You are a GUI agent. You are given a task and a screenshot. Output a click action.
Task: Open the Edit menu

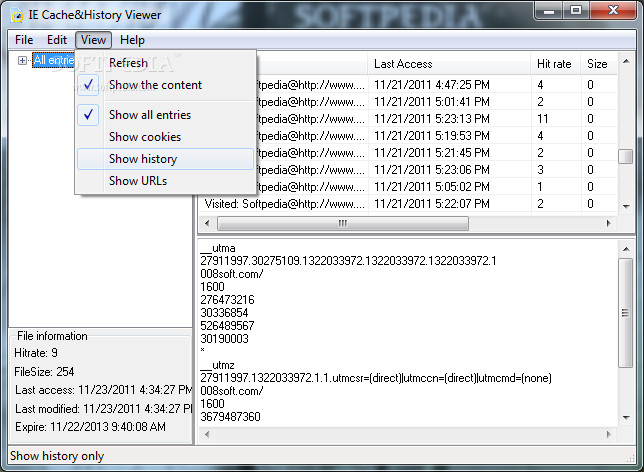(x=57, y=40)
